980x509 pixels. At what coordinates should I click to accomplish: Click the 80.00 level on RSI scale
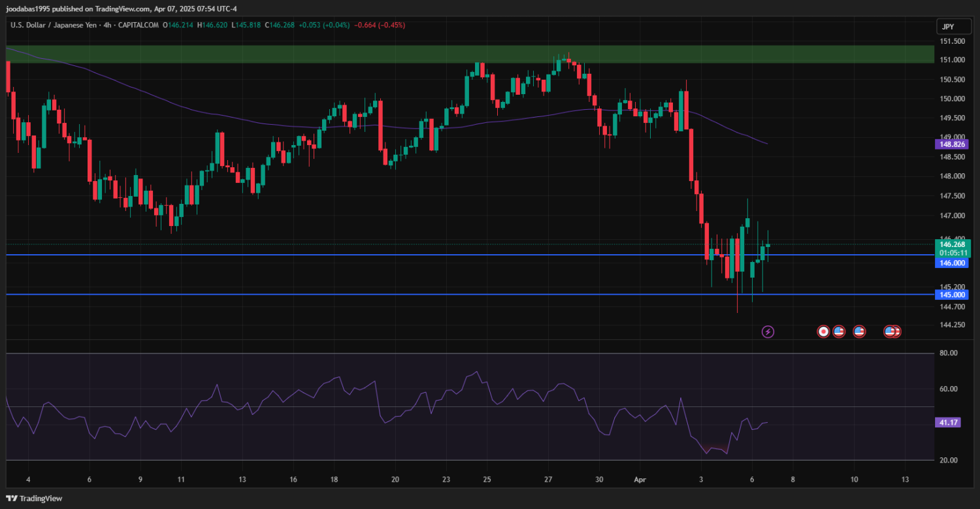pos(949,353)
